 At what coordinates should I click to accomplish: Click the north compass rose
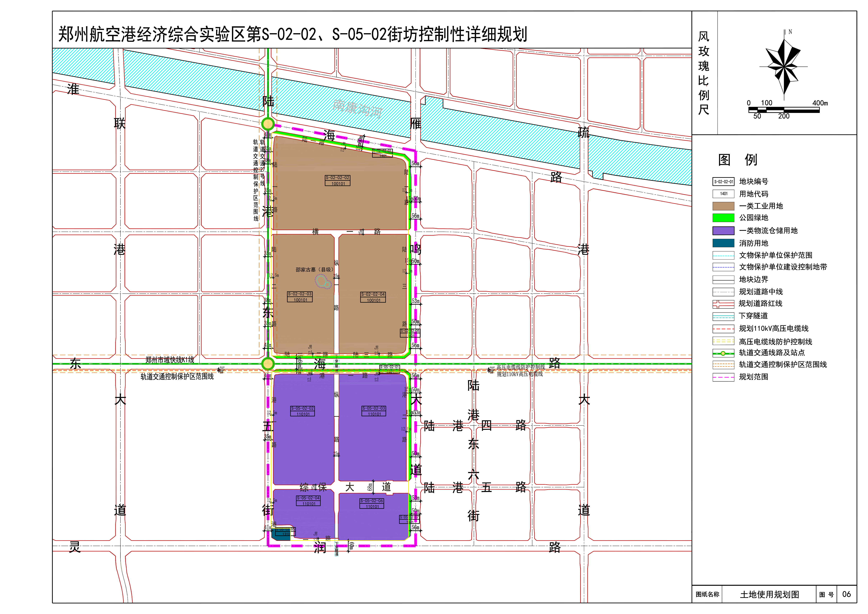[x=785, y=67]
